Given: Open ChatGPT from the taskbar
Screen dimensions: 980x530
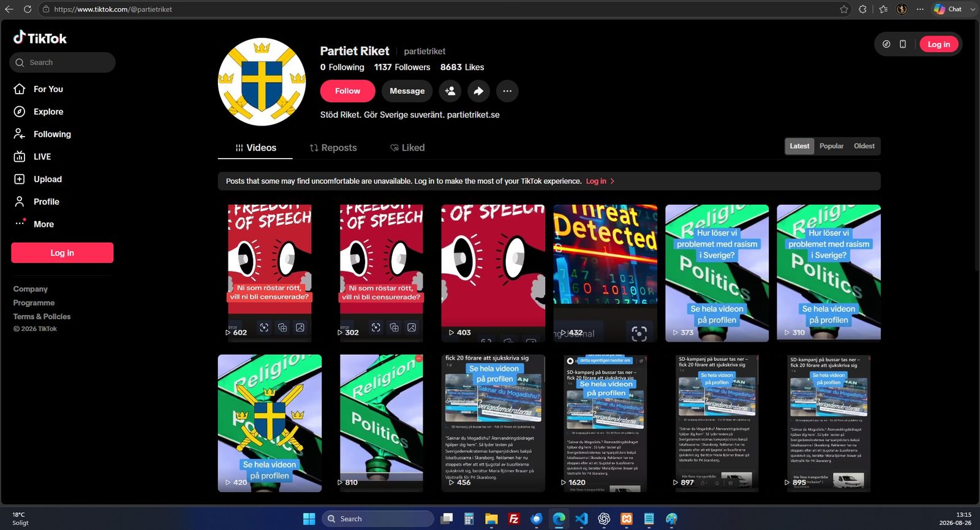Looking at the screenshot, I should point(604,519).
